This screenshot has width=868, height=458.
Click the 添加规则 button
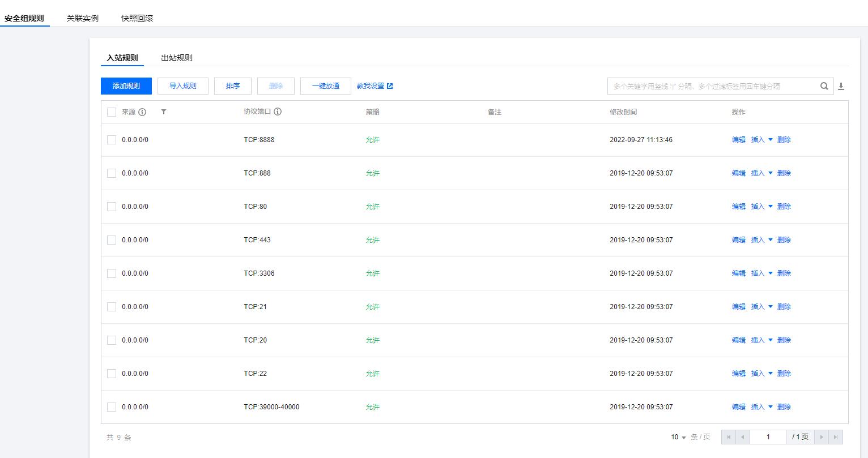point(126,86)
